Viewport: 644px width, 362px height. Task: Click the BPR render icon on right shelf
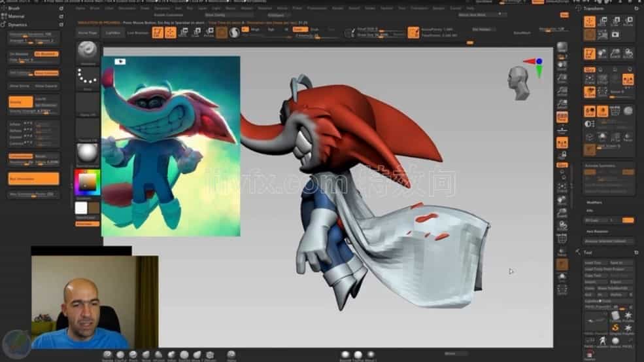coord(562,48)
